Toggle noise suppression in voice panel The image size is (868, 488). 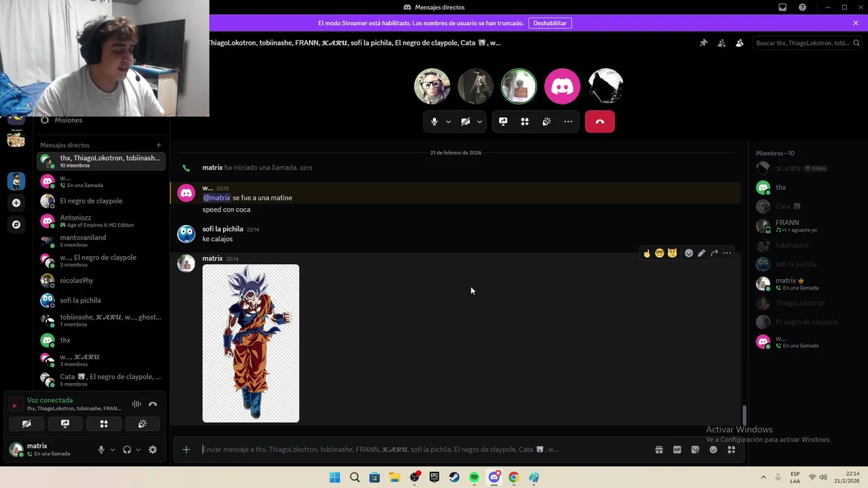(x=136, y=404)
